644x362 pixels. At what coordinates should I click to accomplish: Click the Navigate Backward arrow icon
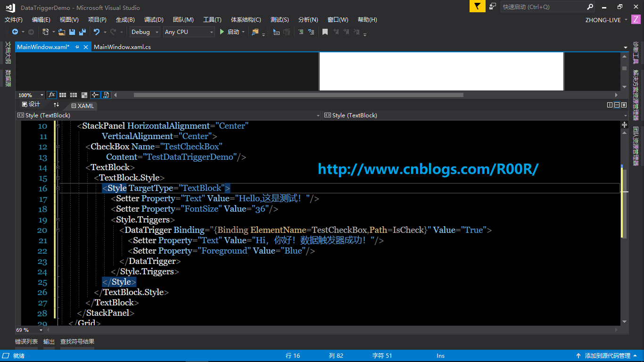click(15, 32)
